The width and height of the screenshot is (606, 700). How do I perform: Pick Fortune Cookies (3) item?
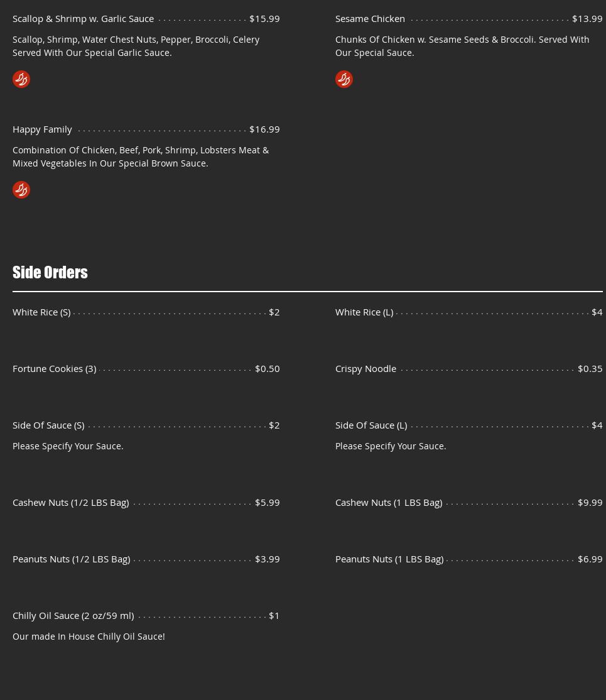point(55,369)
